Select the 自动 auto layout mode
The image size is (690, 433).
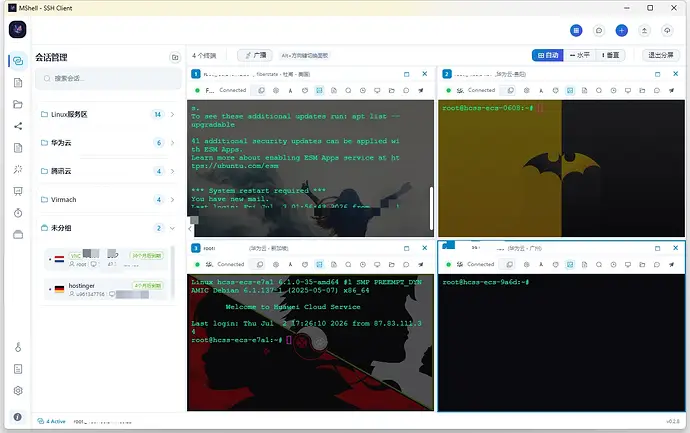(548, 55)
